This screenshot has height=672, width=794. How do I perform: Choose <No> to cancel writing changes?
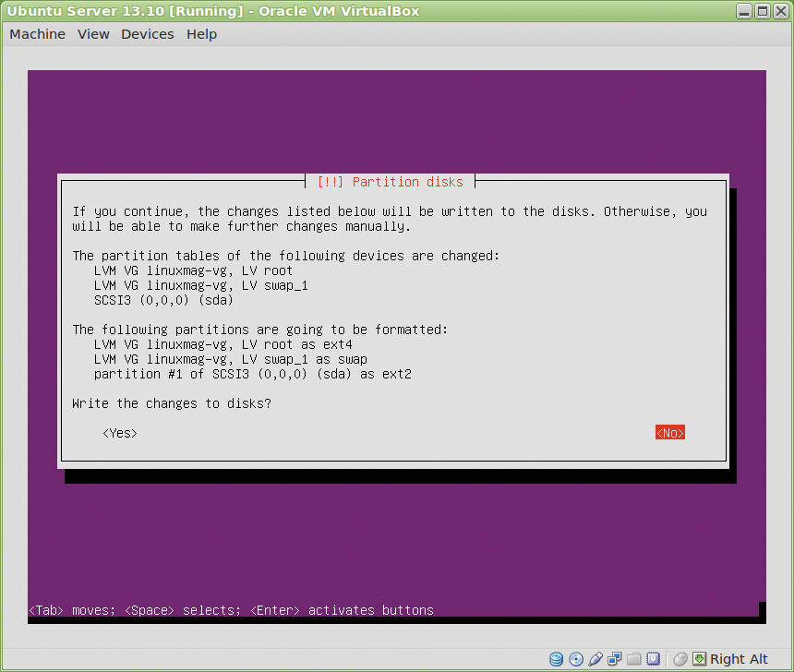670,433
